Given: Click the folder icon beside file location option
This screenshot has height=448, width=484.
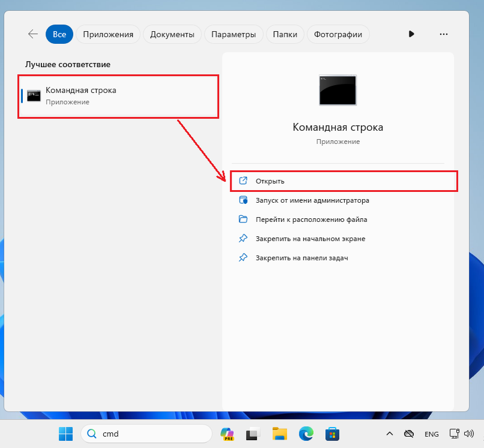Looking at the screenshot, I should coord(243,219).
